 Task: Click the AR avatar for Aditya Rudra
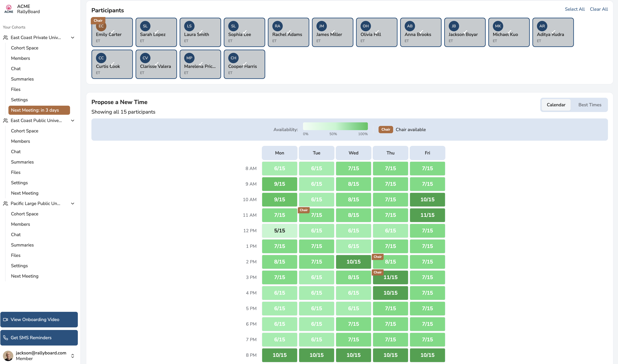tap(542, 26)
